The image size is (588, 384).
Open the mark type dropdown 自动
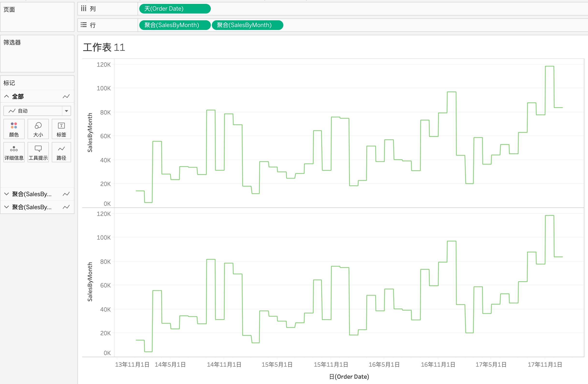37,111
